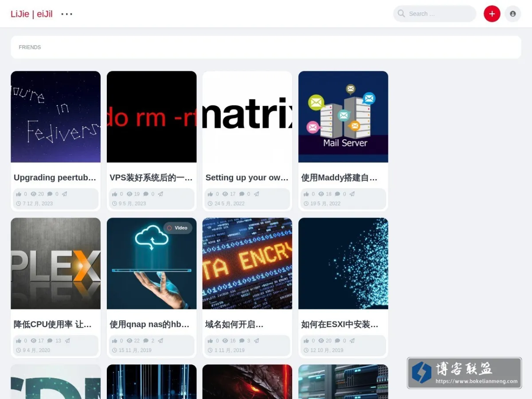Open the 博客联盟 bokelianmeng banner

(464, 373)
